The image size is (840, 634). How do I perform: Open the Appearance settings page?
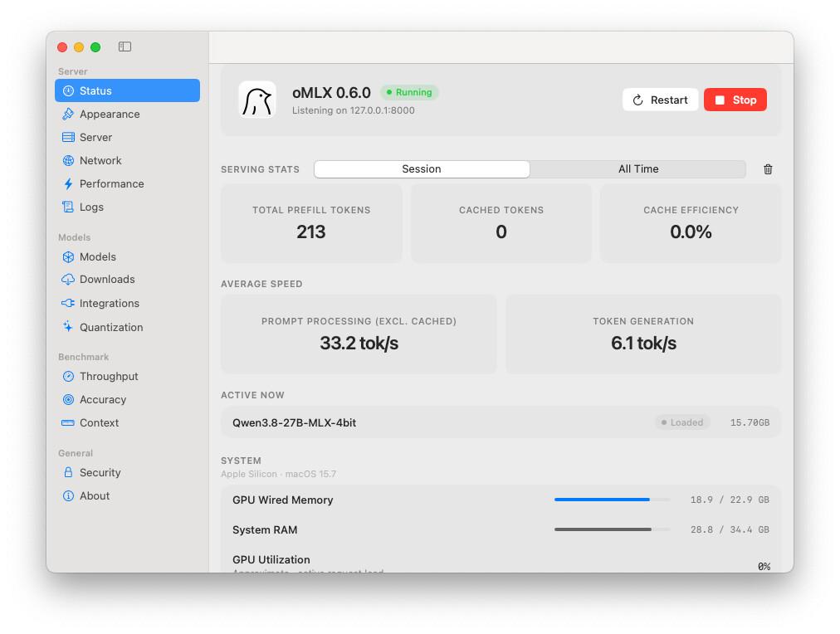[x=128, y=114]
